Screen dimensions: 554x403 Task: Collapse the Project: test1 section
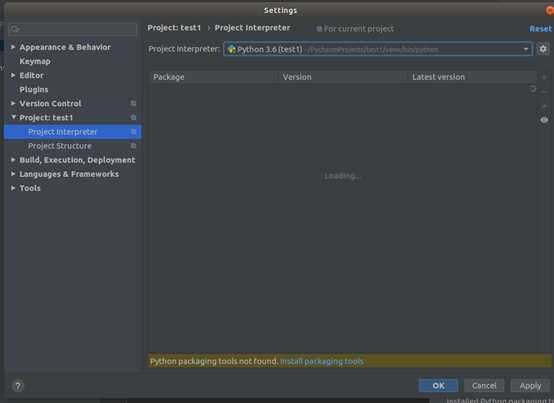coord(13,117)
